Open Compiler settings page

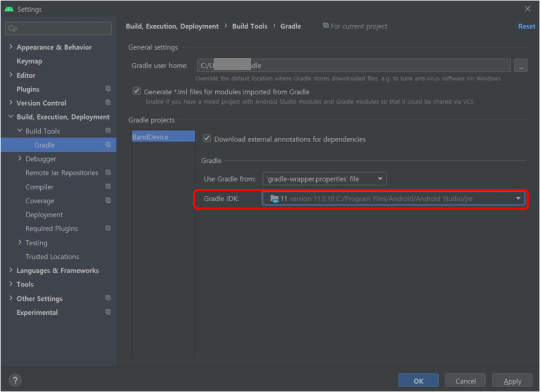[x=39, y=187]
